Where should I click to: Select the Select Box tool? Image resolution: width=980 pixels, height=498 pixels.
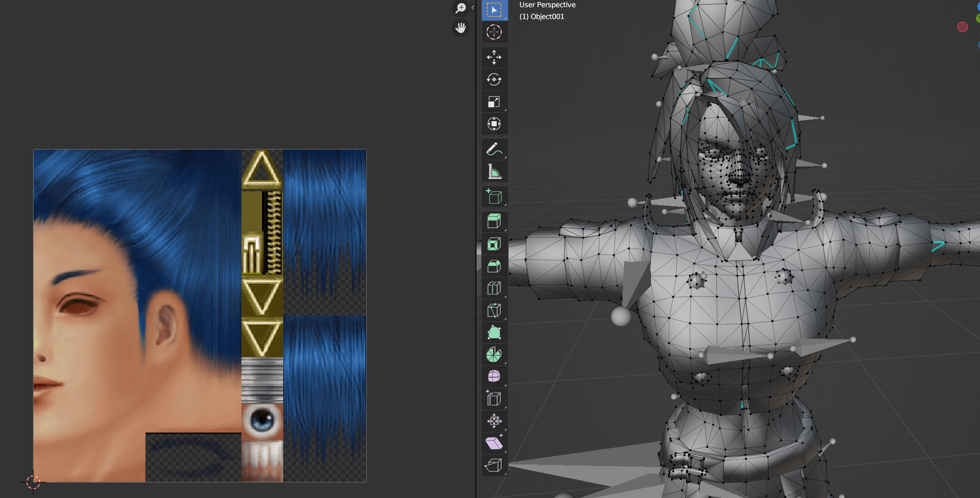(x=494, y=10)
